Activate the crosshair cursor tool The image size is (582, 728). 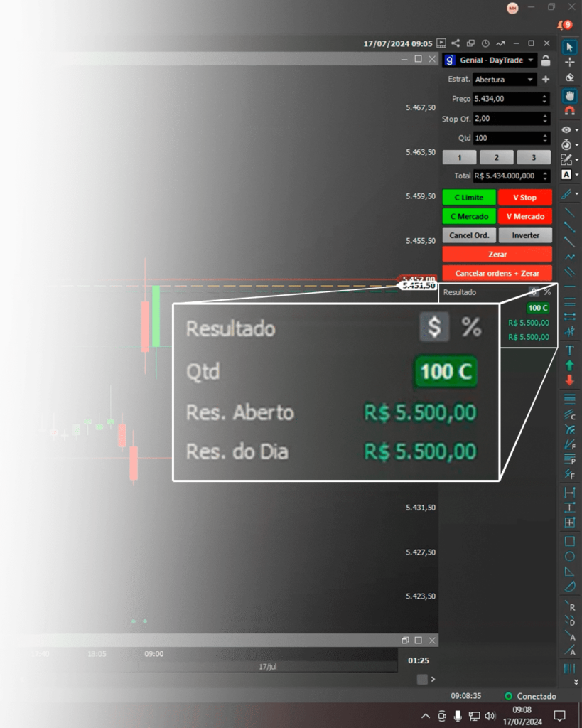click(569, 62)
